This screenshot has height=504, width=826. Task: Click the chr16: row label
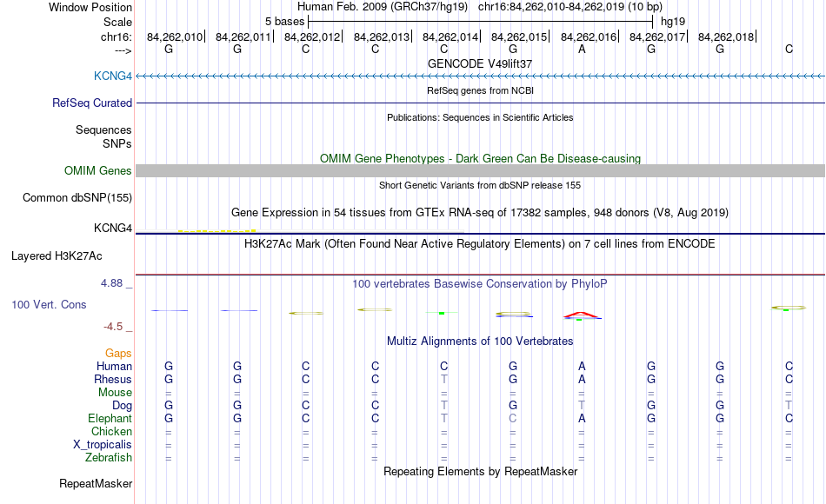coord(117,36)
